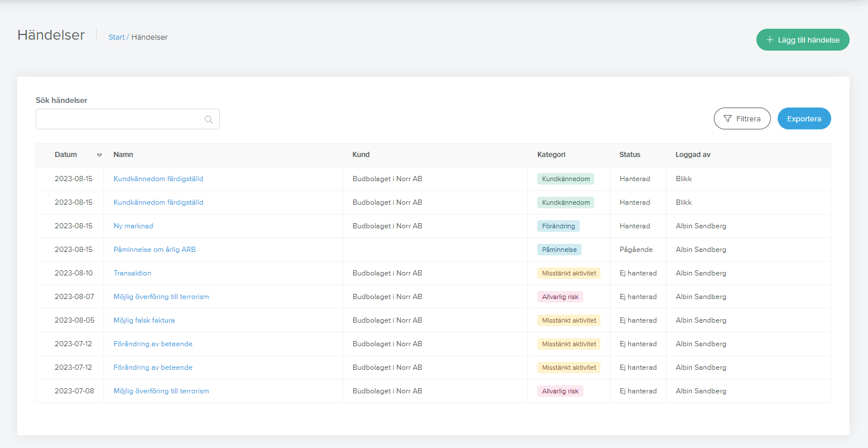868x448 pixels.
Task: Open the Ny marknad event
Action: [133, 226]
